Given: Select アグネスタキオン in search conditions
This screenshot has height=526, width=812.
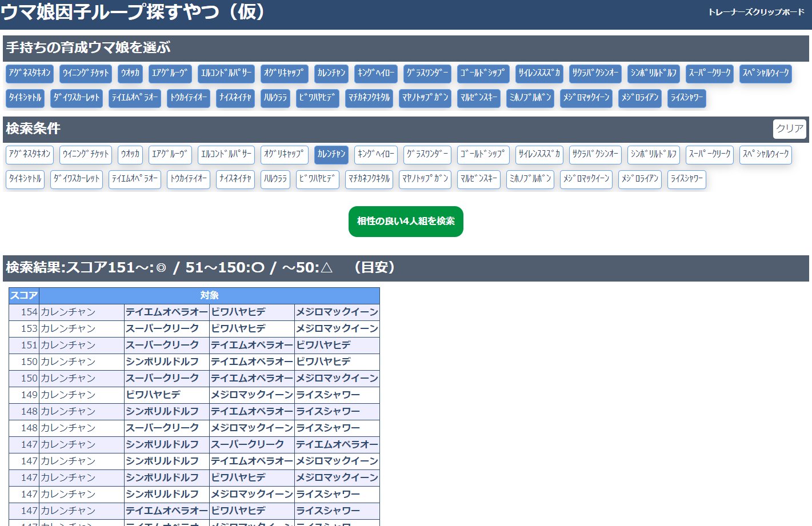Looking at the screenshot, I should coord(30,155).
